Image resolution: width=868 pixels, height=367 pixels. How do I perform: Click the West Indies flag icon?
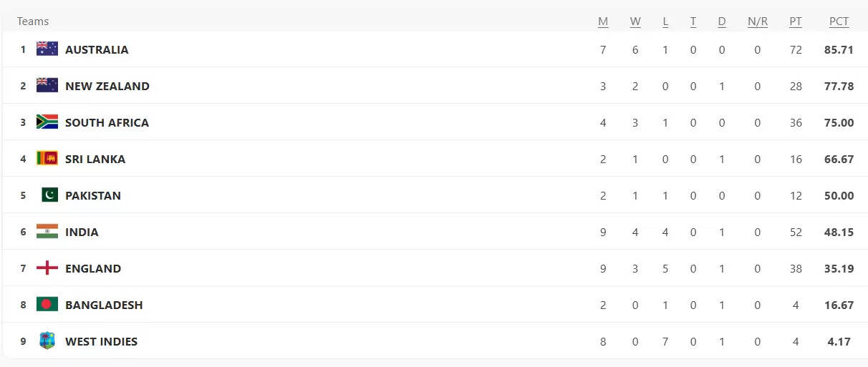(47, 341)
